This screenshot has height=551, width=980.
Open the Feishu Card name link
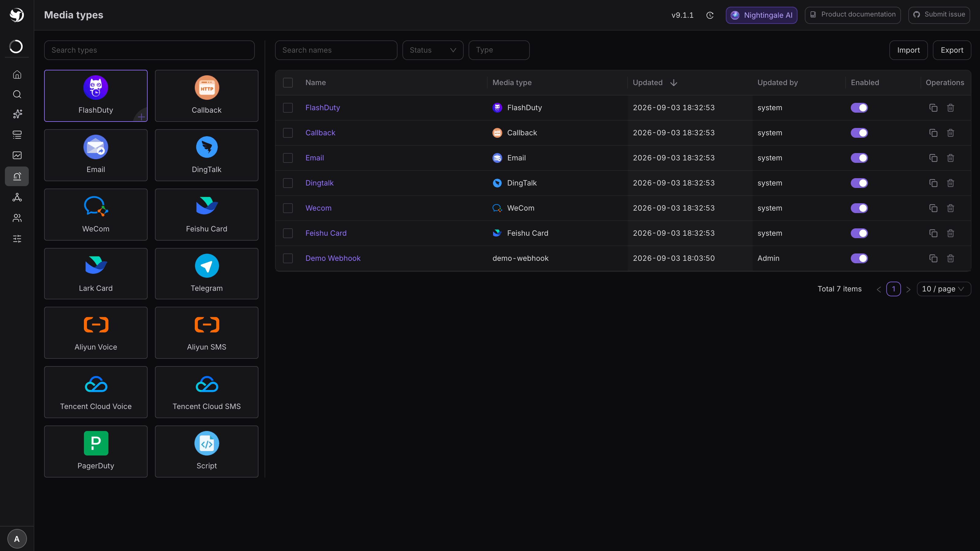326,233
